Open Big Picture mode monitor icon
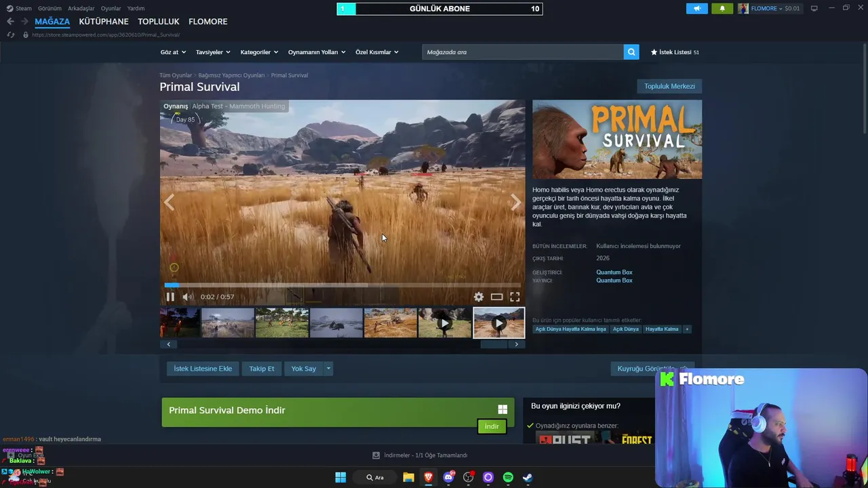Image resolution: width=868 pixels, height=488 pixels. tap(814, 8)
